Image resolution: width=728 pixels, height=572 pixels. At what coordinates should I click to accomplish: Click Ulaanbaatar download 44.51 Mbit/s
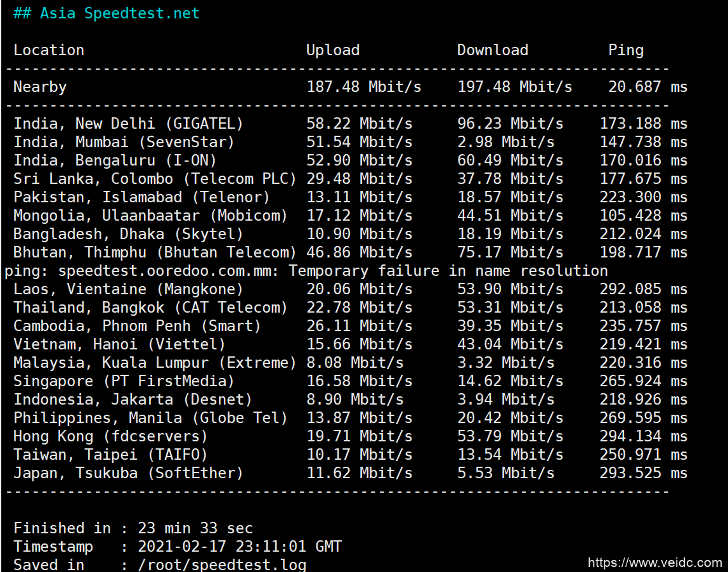pyautogui.click(x=510, y=216)
